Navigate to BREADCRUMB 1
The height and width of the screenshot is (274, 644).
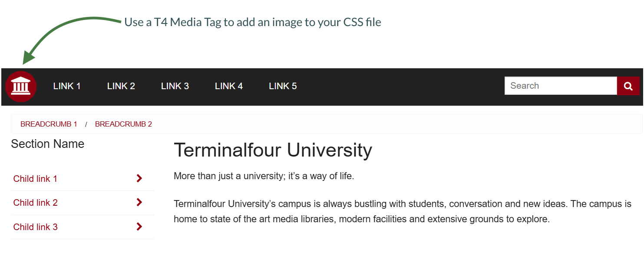tap(49, 124)
